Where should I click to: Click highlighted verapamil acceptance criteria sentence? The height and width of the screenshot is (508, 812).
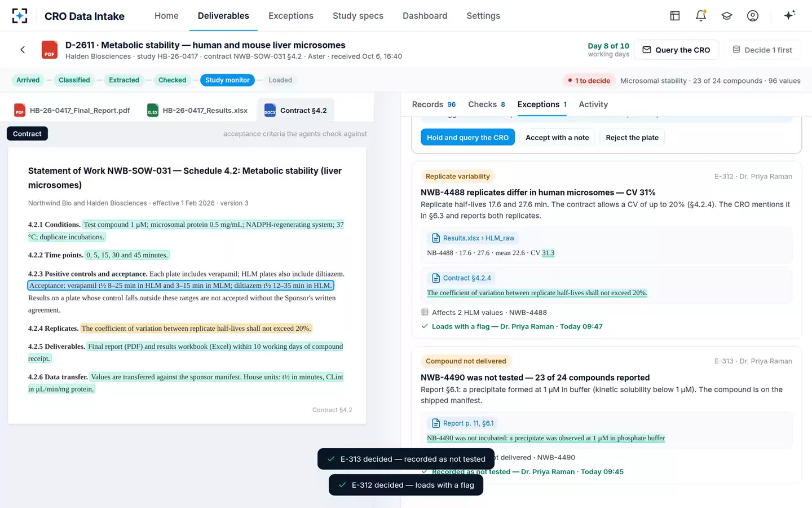point(180,286)
